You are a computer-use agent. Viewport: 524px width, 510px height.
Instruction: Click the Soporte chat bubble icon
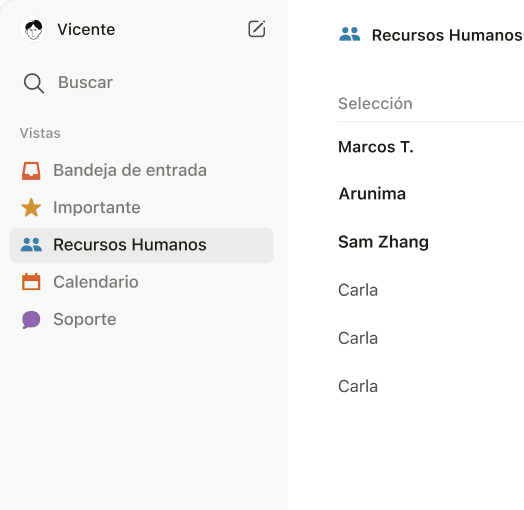coord(31,320)
